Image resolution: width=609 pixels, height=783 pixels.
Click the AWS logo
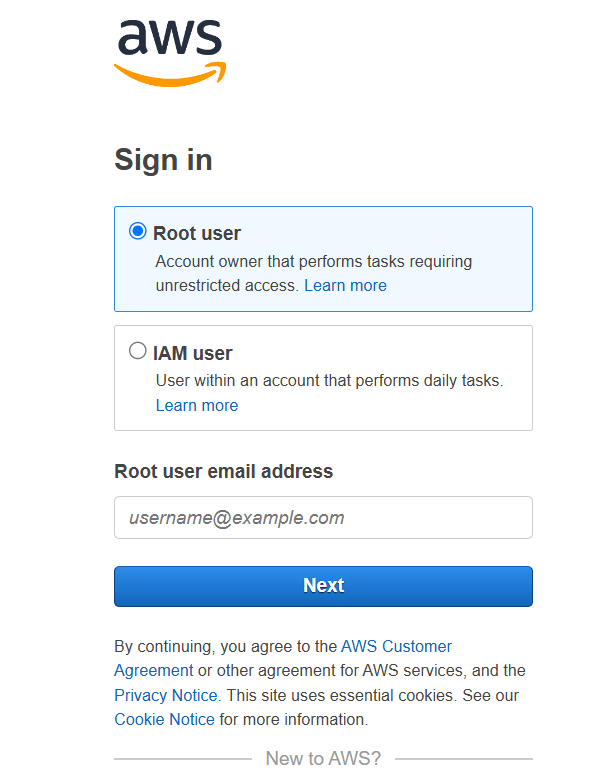(x=170, y=53)
